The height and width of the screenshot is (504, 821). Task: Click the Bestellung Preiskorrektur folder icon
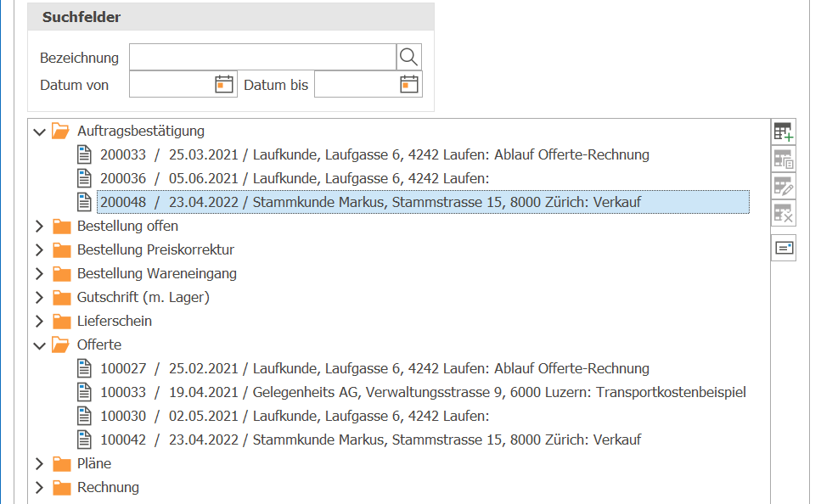pyautogui.click(x=62, y=249)
